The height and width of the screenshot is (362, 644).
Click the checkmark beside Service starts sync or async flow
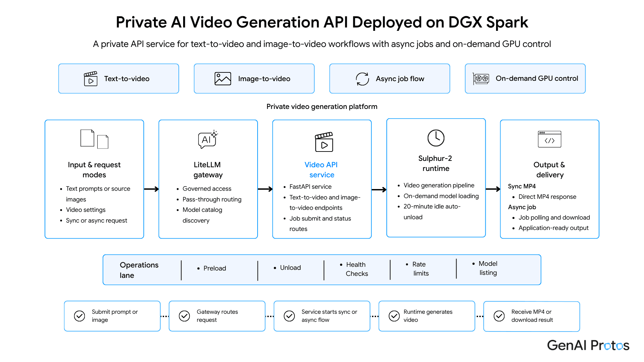click(x=289, y=316)
